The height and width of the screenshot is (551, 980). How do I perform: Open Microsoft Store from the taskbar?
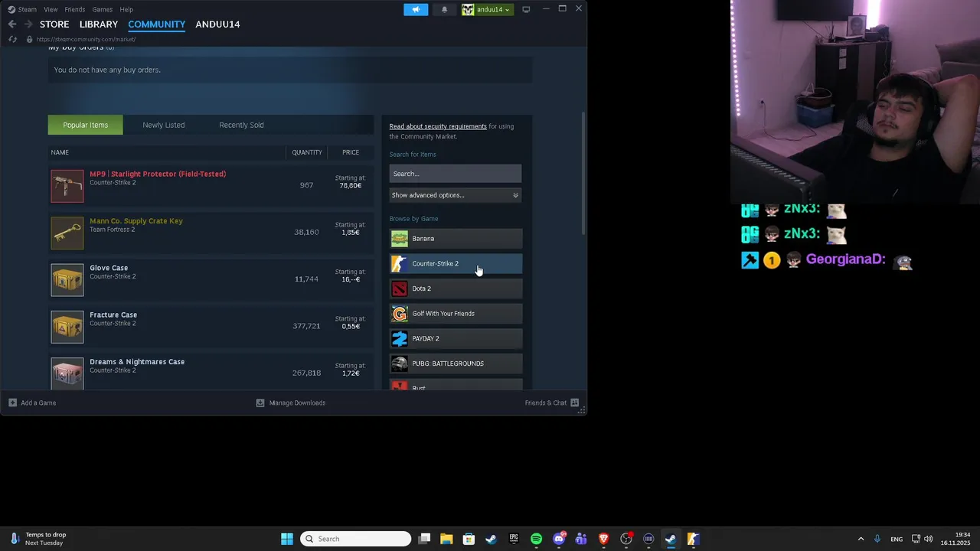[x=469, y=539]
